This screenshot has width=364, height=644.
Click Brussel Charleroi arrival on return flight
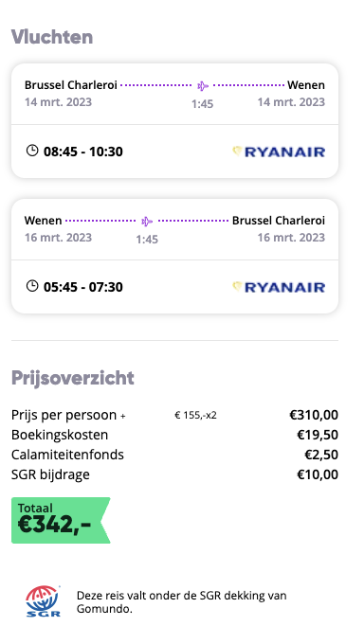tap(279, 221)
